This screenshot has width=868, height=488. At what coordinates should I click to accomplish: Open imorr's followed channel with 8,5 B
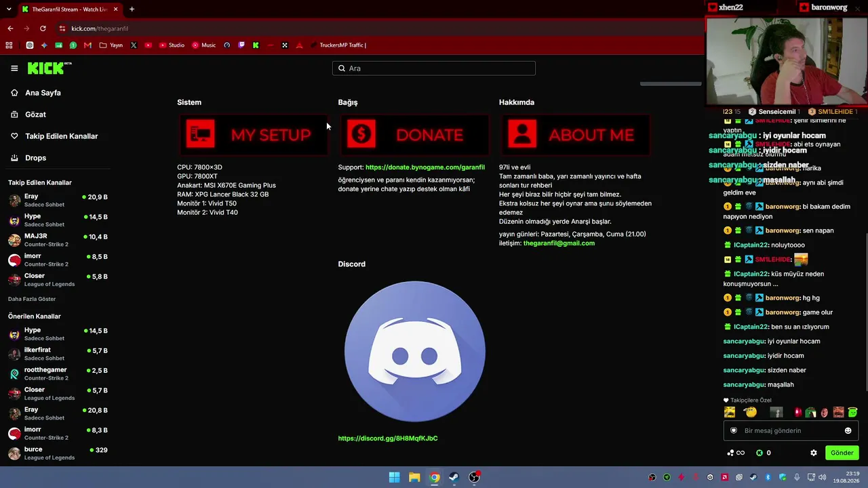point(58,260)
